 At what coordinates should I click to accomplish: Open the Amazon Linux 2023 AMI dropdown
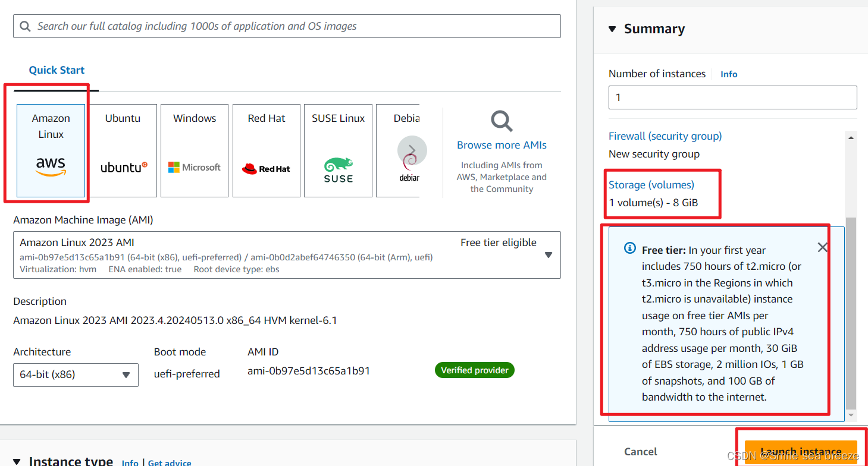(548, 254)
